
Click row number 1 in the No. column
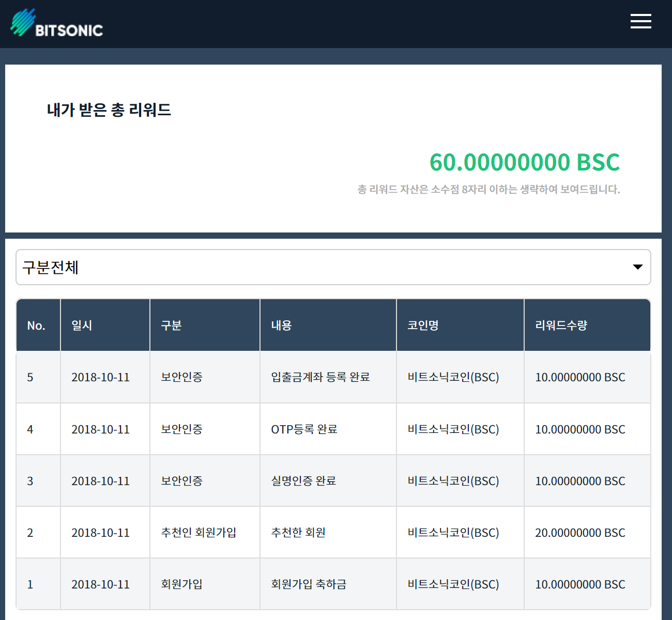(30, 584)
